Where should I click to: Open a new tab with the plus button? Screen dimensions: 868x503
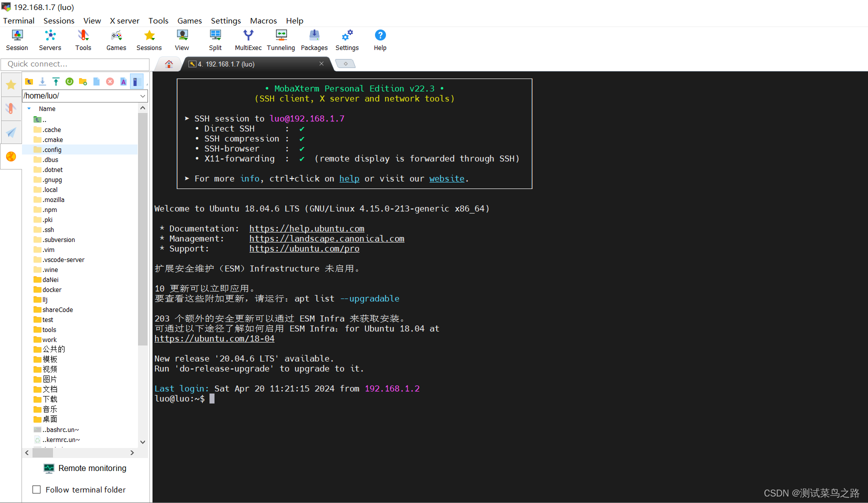click(x=345, y=63)
